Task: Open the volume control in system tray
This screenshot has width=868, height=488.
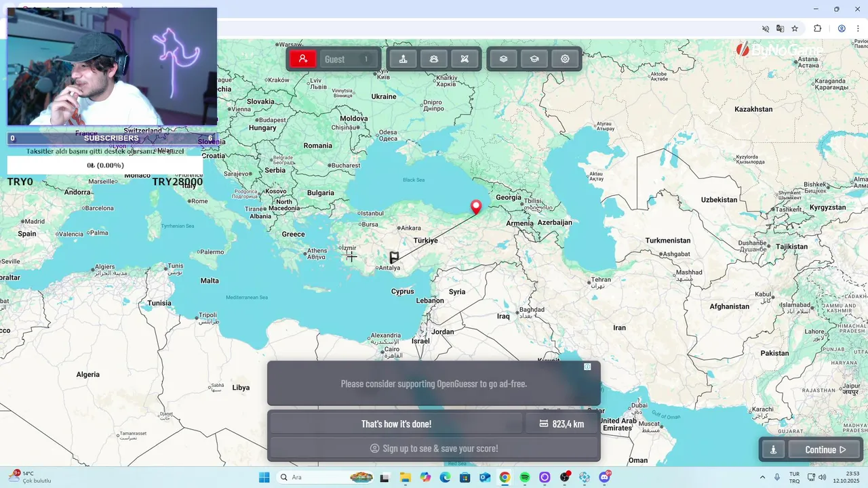Action: (x=823, y=477)
